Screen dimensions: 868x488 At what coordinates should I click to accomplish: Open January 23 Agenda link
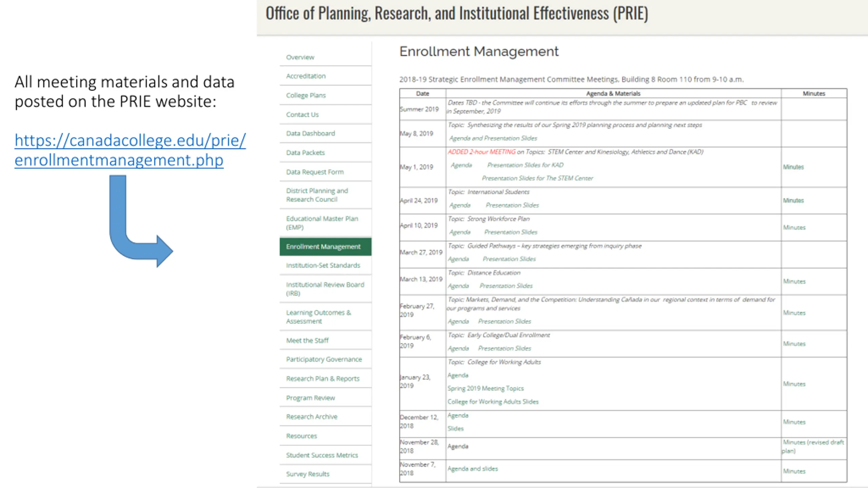(458, 375)
